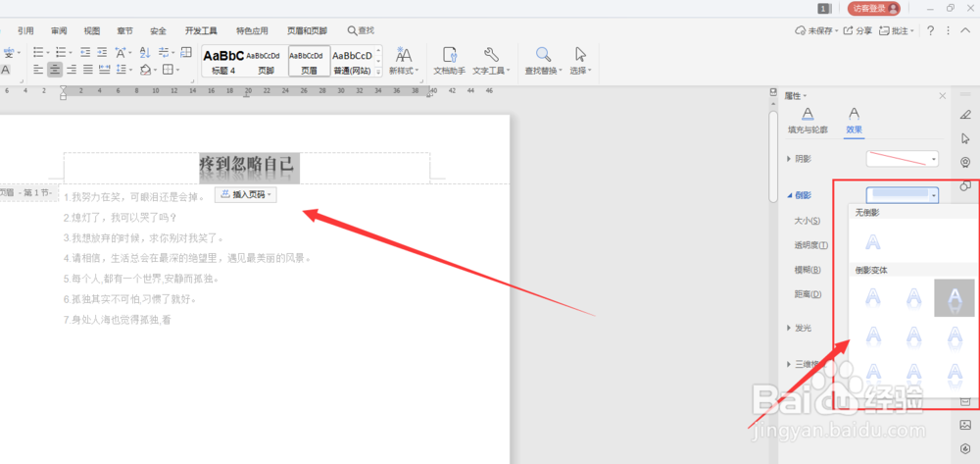
Task: Apply distributed alignment
Action: 105,70
